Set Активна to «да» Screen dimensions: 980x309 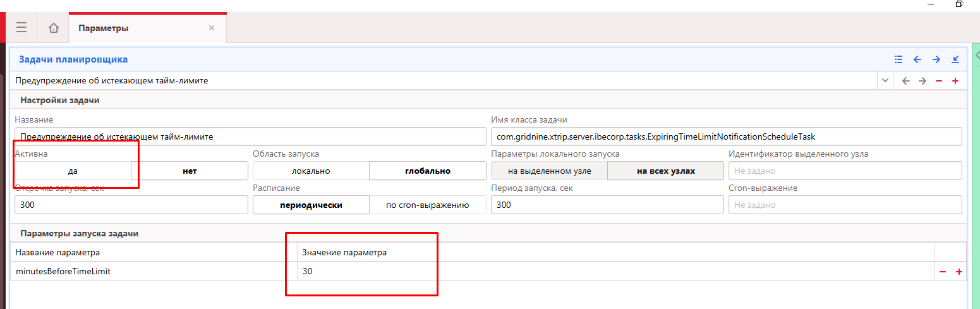(x=73, y=171)
